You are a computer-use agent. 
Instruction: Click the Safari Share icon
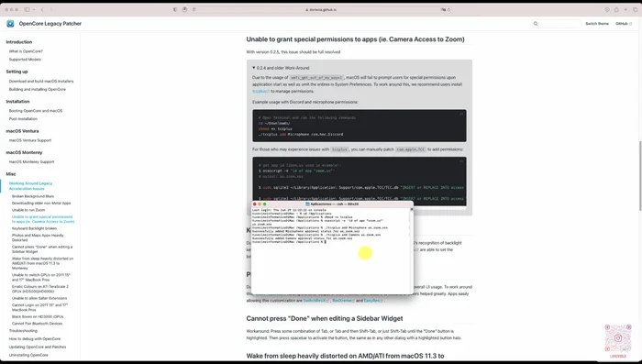tap(616, 9)
